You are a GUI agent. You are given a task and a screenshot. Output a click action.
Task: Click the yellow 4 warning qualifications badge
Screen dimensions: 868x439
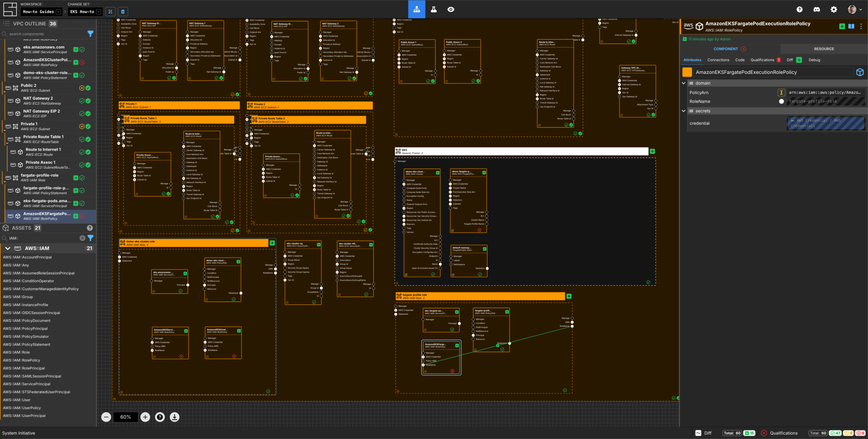point(848,433)
